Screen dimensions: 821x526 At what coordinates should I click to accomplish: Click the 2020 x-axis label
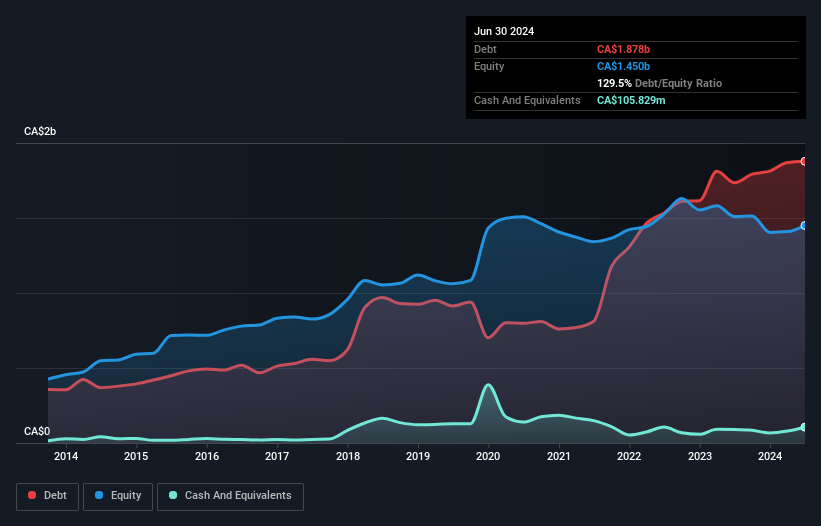(488, 456)
